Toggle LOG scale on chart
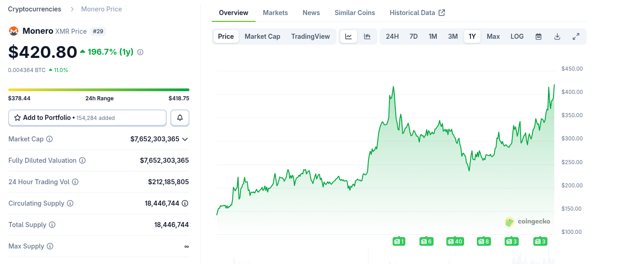644x264 pixels. click(517, 36)
